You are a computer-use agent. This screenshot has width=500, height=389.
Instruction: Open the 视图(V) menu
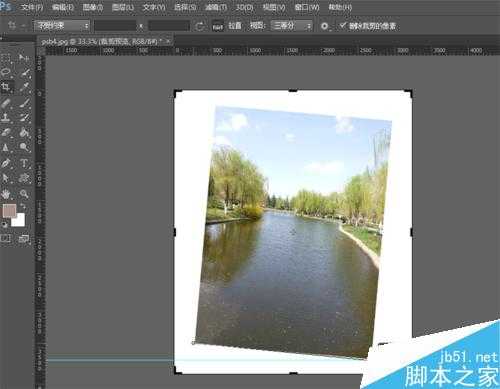[274, 7]
